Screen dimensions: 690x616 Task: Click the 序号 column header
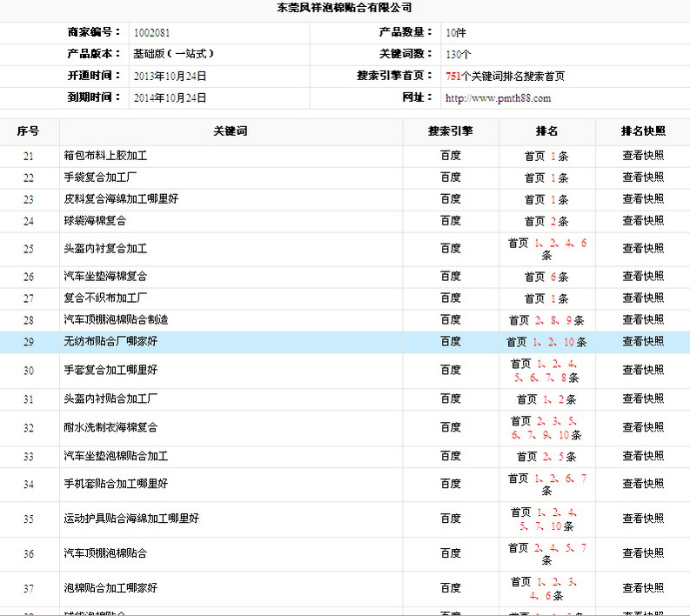[29, 131]
